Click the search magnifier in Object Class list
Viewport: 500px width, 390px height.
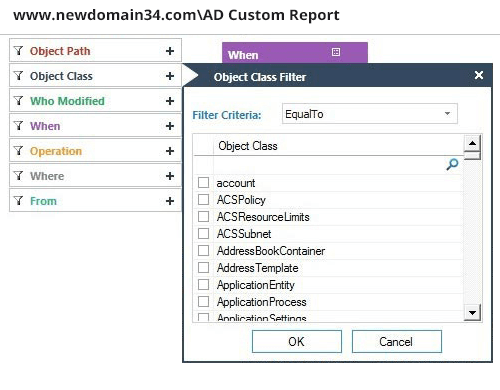[x=452, y=164]
